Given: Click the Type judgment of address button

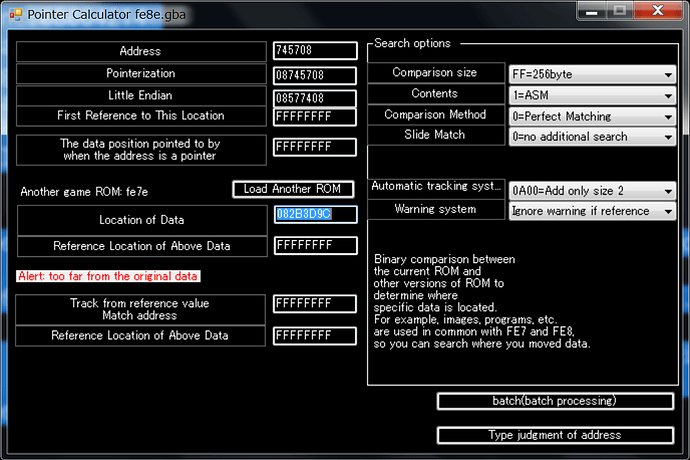Looking at the screenshot, I should click(555, 435).
